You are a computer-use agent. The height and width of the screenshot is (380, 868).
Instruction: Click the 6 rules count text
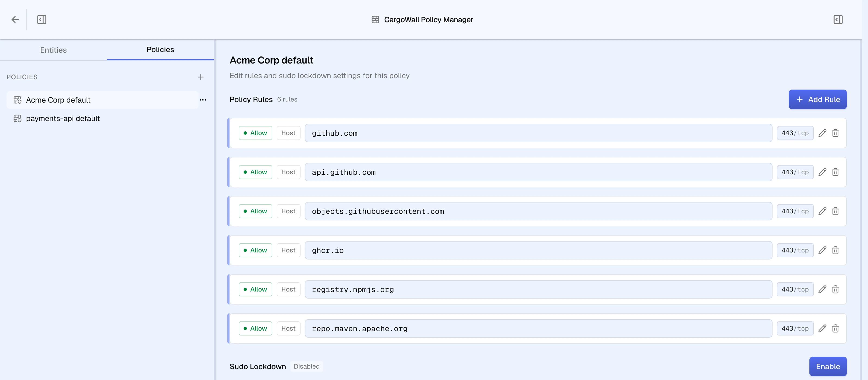pyautogui.click(x=288, y=99)
